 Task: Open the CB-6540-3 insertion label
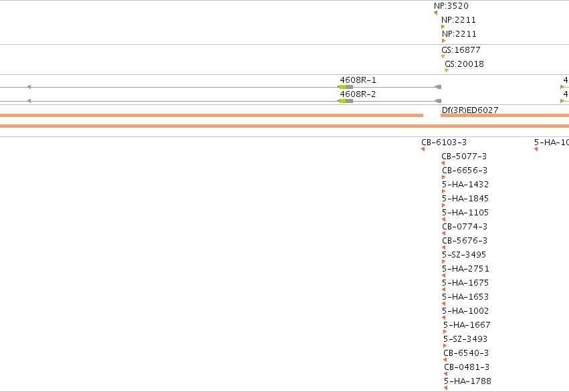click(x=466, y=353)
